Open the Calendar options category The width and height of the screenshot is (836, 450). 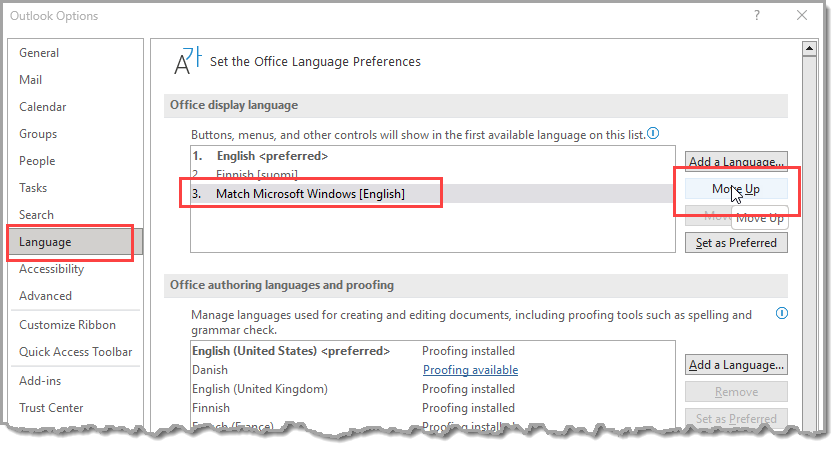[43, 107]
